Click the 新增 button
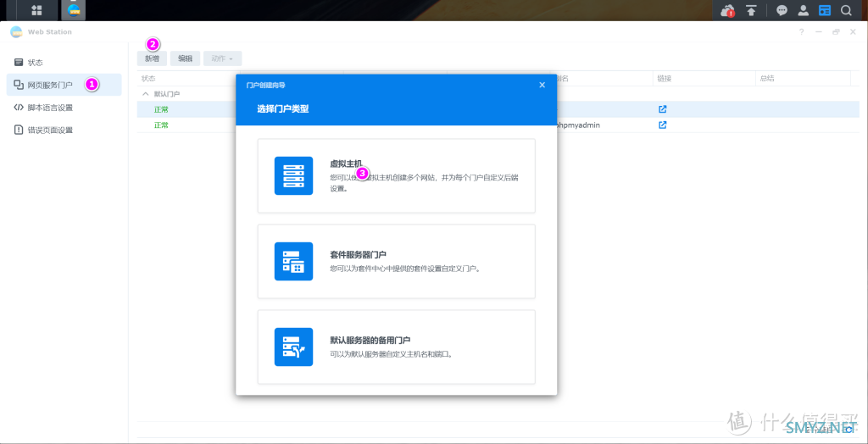Screen dimensions: 868x444 152,58
